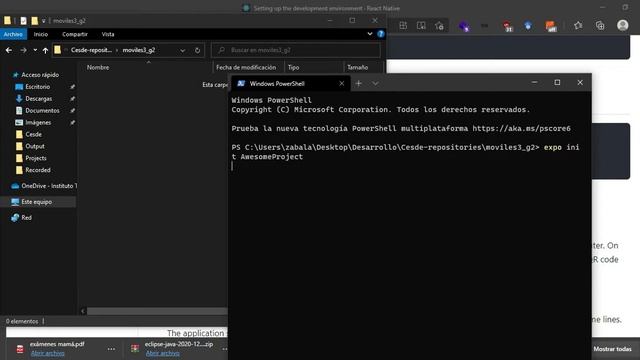640x360 pixels.
Task: Click the blue shield extension icon
Action: [x=528, y=26]
